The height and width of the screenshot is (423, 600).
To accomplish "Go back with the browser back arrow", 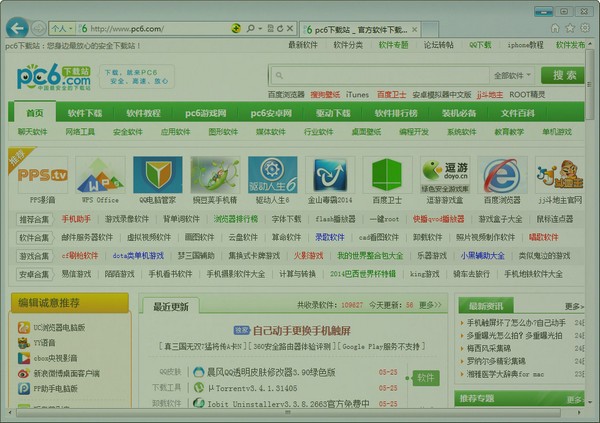I will 17,28.
